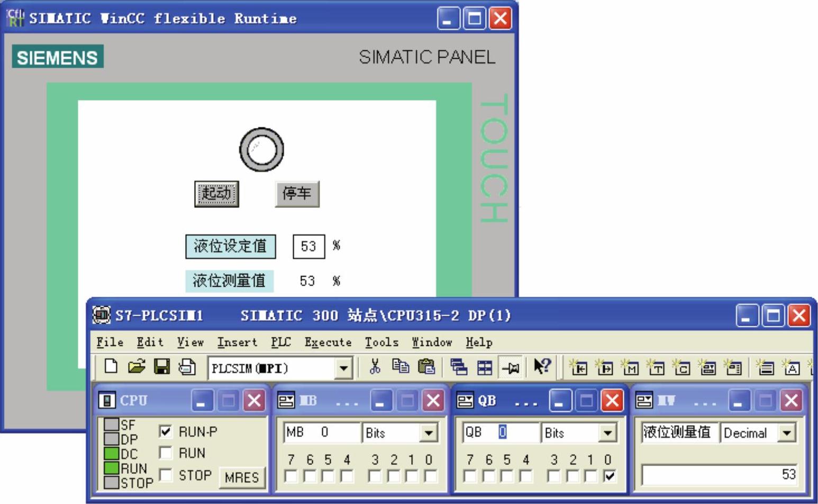Click the Cascade windows toolbar icon
Screen dimensions: 818x504
458,367
